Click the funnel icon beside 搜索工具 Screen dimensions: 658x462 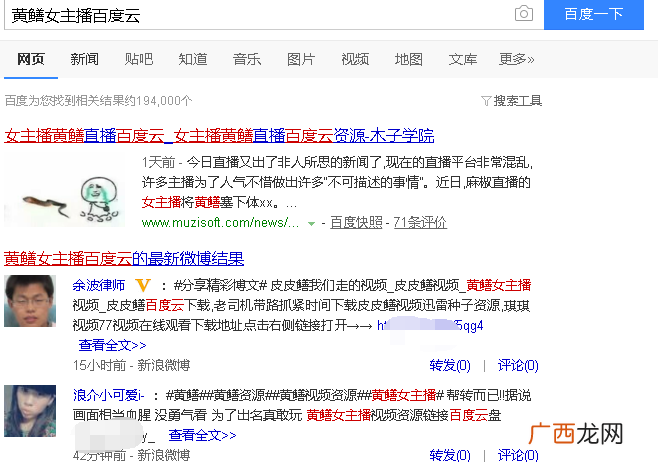(x=486, y=101)
